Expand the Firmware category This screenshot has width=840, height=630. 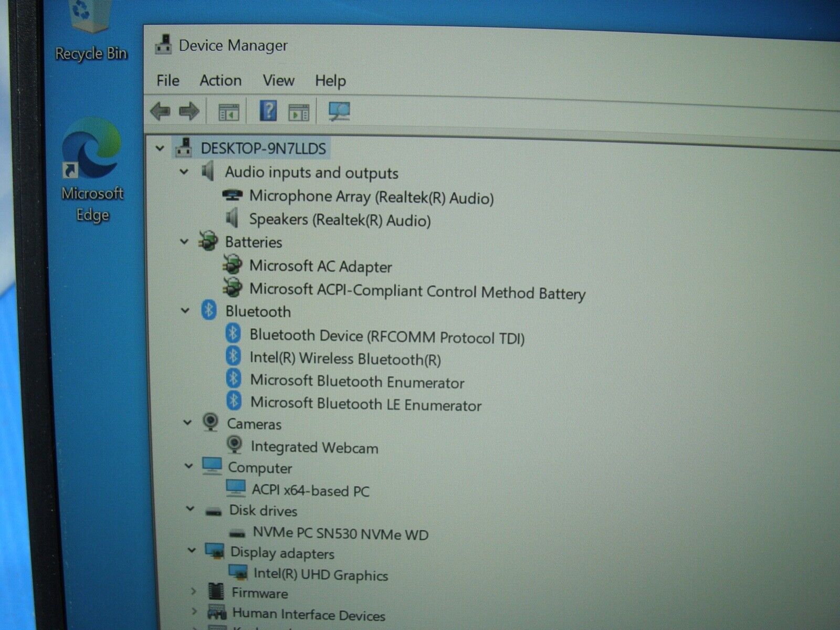pos(194,591)
